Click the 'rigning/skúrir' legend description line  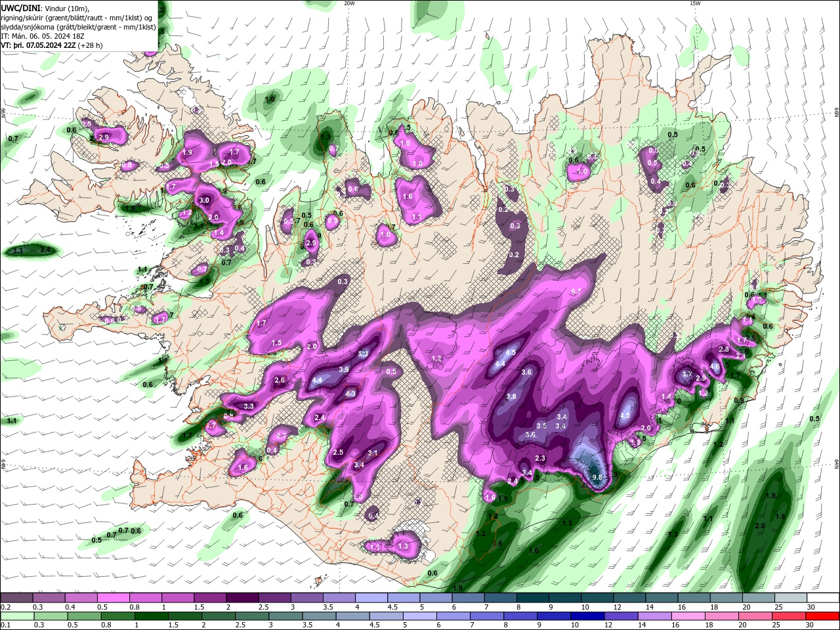coord(77,18)
